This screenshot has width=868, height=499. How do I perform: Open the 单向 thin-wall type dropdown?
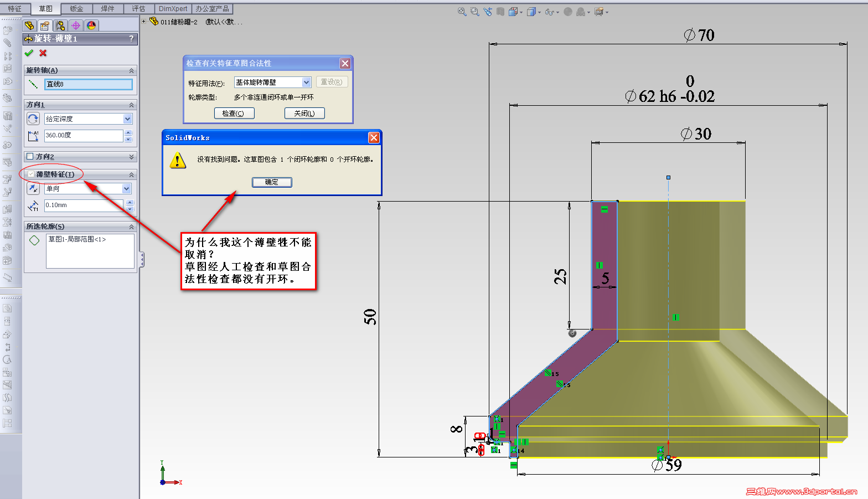pyautogui.click(x=127, y=189)
